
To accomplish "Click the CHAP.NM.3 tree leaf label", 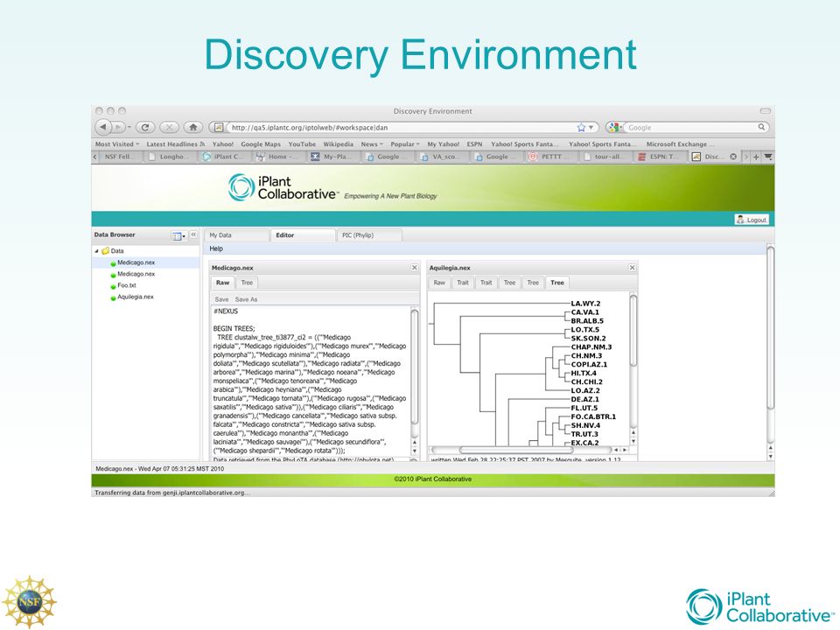I will 591,347.
